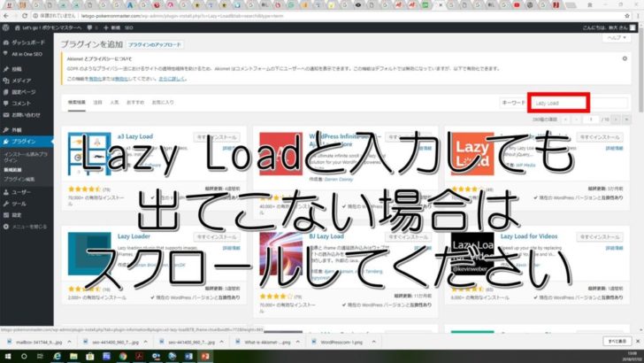644x363 pixels.
Task: Collapse the sidebar menu (メニューを閉じる)
Action: (x=27, y=227)
